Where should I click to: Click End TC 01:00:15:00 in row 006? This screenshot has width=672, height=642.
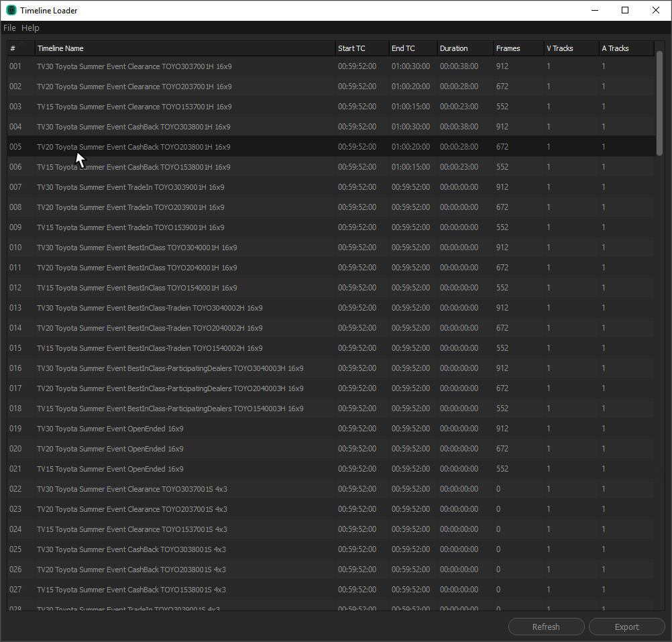(x=410, y=167)
